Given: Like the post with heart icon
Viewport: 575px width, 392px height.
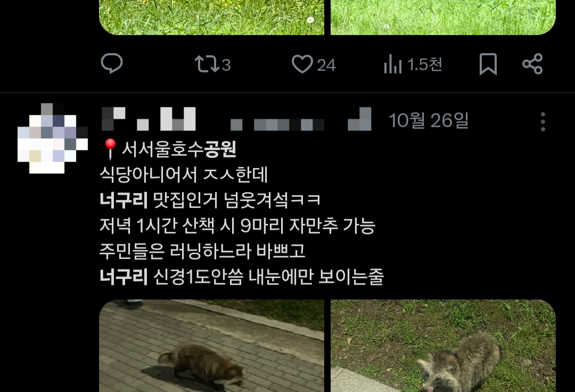Looking at the screenshot, I should coord(302,64).
